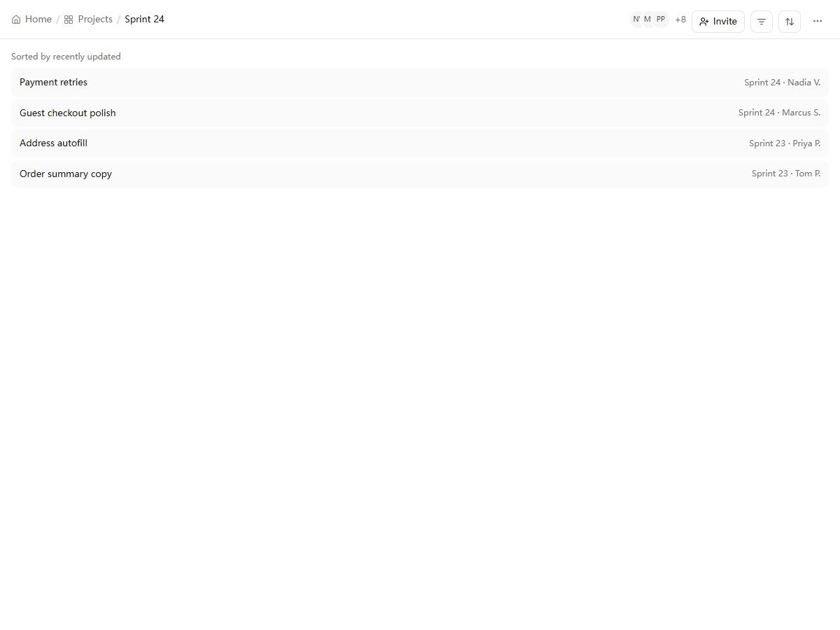Select the M member avatar
840x630 pixels.
[647, 20]
